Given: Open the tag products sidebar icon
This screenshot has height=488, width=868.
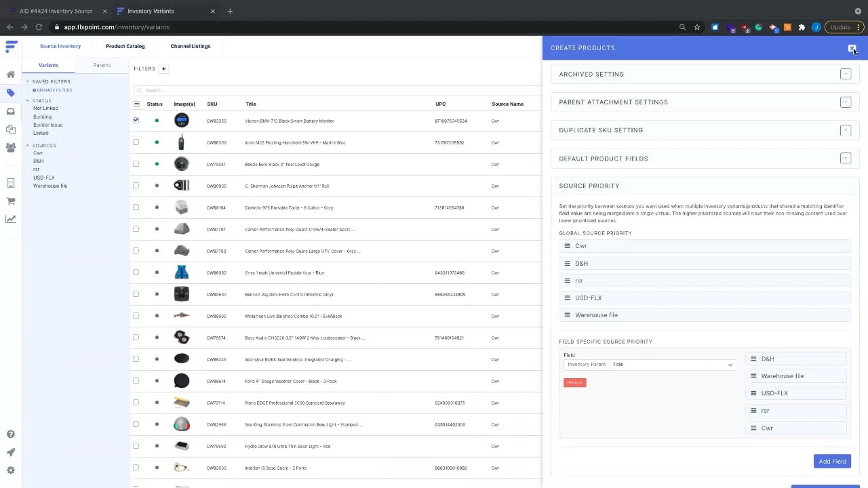Looking at the screenshot, I should click(x=11, y=93).
